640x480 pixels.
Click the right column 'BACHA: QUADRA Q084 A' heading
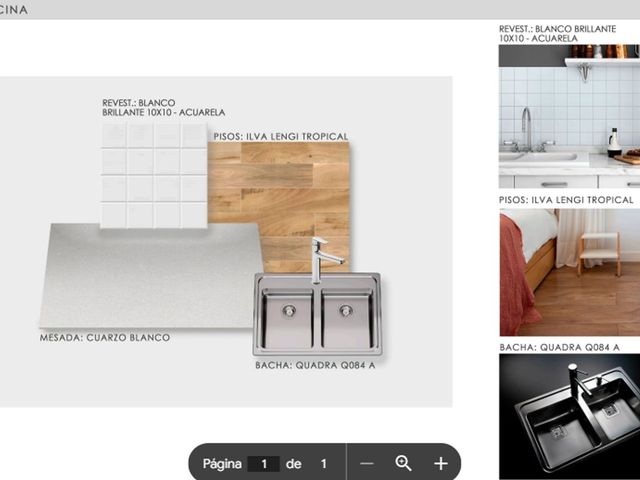coord(560,347)
